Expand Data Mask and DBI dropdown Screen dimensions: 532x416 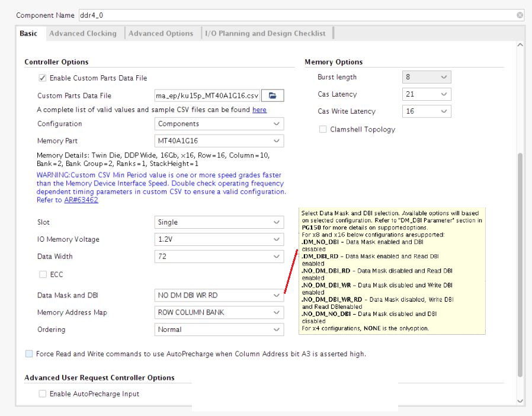219,295
